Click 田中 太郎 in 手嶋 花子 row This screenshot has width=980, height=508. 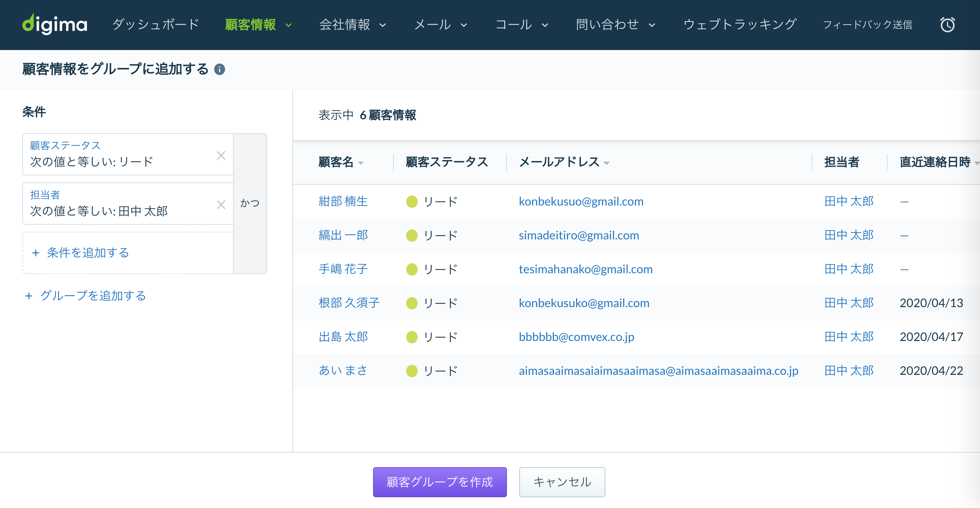point(849,269)
